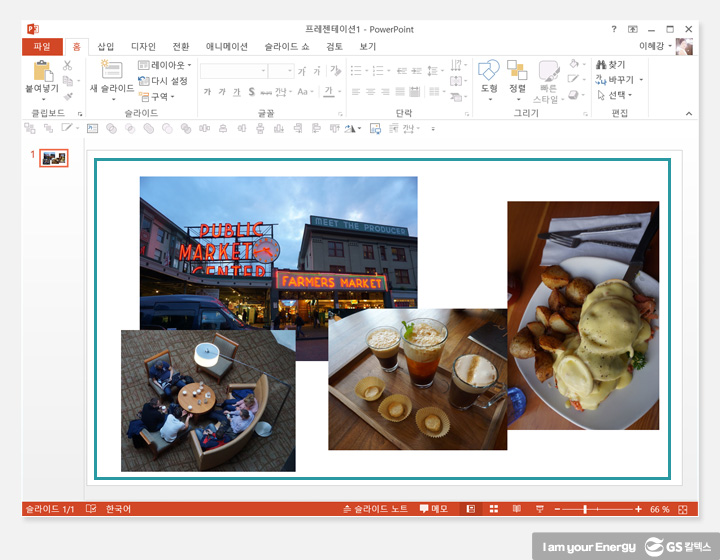The height and width of the screenshot is (560, 720).
Task: Open the Quick Styles (빠른 스타일) gallery
Action: coord(547,80)
